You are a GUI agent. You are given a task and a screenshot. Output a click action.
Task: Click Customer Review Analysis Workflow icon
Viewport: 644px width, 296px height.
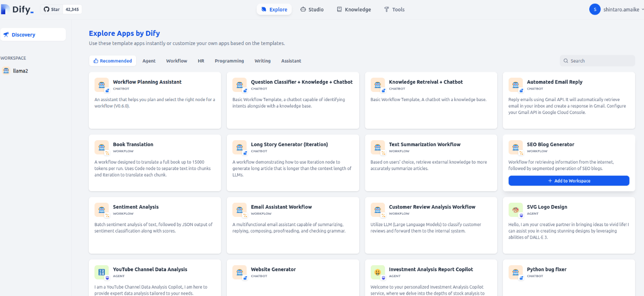pyautogui.click(x=378, y=210)
